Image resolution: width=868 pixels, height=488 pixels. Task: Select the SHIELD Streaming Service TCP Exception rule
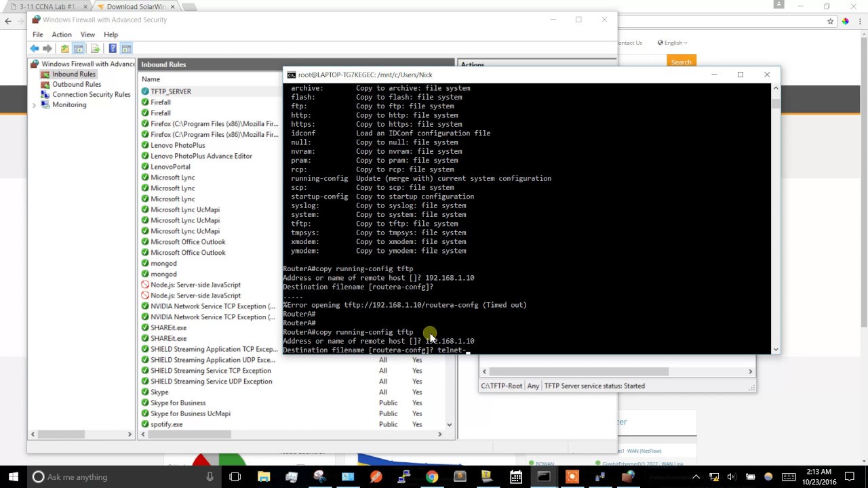(x=211, y=371)
